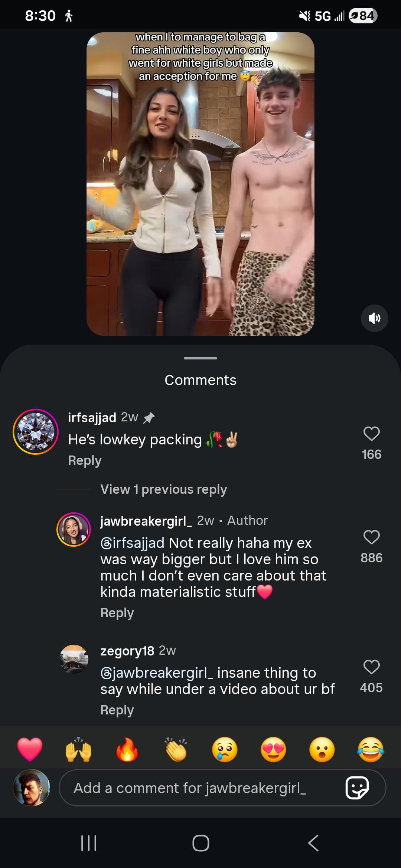Like zegory18's reply comment
Viewport: 401px width, 868px height.
[x=371, y=667]
